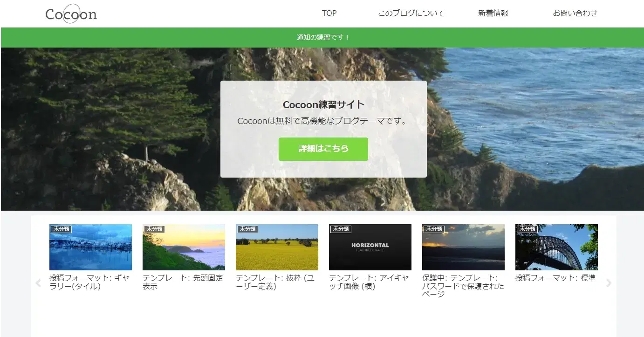Viewport: 644px width, 337px height.
Task: Click the 詳細はこちら button
Action: pyautogui.click(x=323, y=149)
